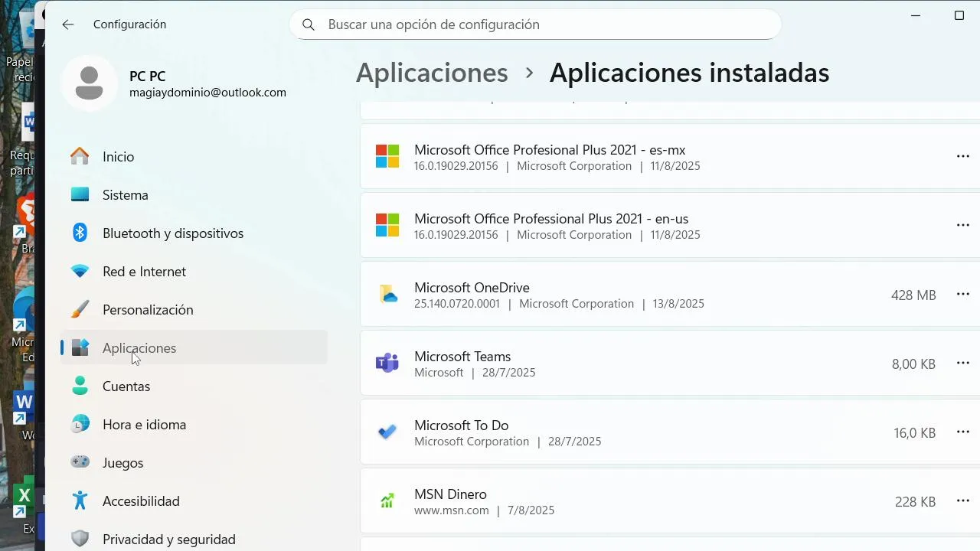Go back with the arrow icon
The width and height of the screenshot is (980, 551).
68,24
